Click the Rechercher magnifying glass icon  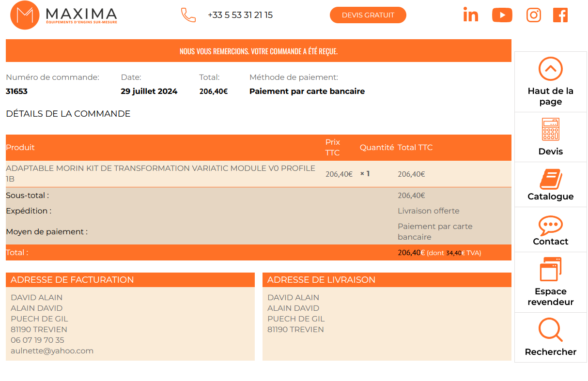click(550, 330)
